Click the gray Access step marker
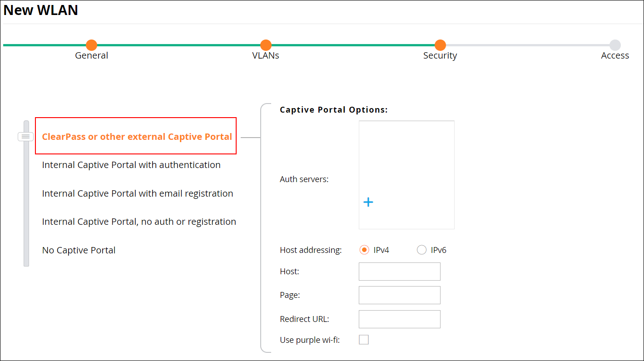The image size is (644, 361). [614, 45]
